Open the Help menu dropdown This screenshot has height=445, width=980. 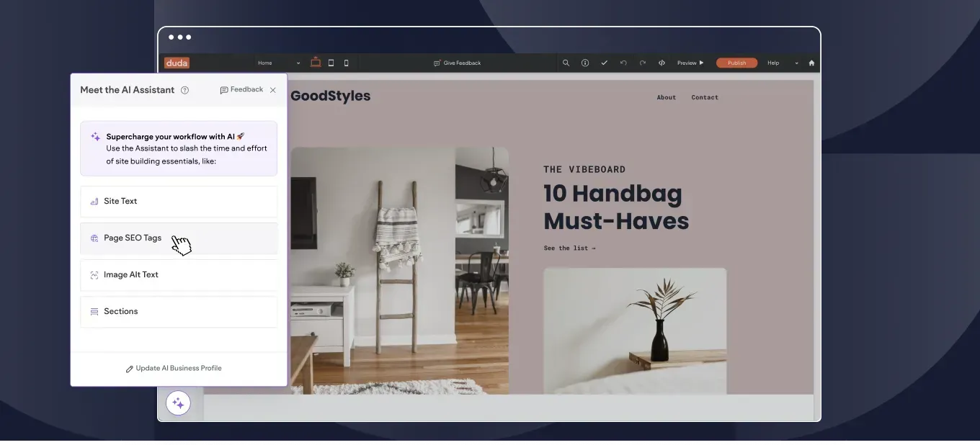pos(783,63)
